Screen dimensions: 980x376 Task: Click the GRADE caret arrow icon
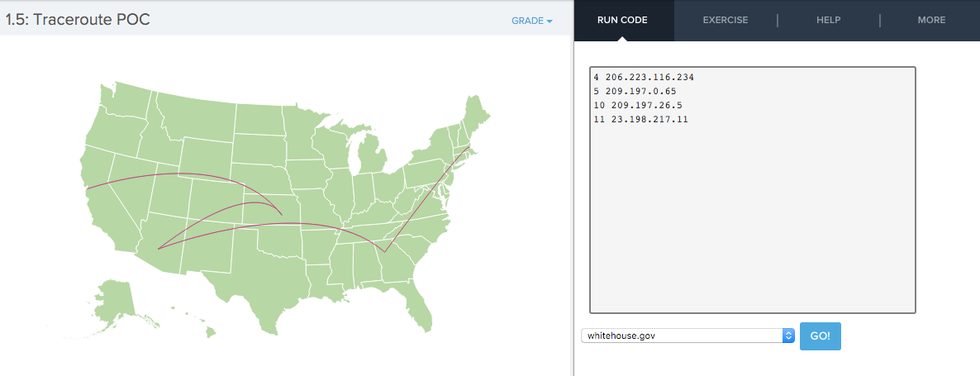[549, 21]
